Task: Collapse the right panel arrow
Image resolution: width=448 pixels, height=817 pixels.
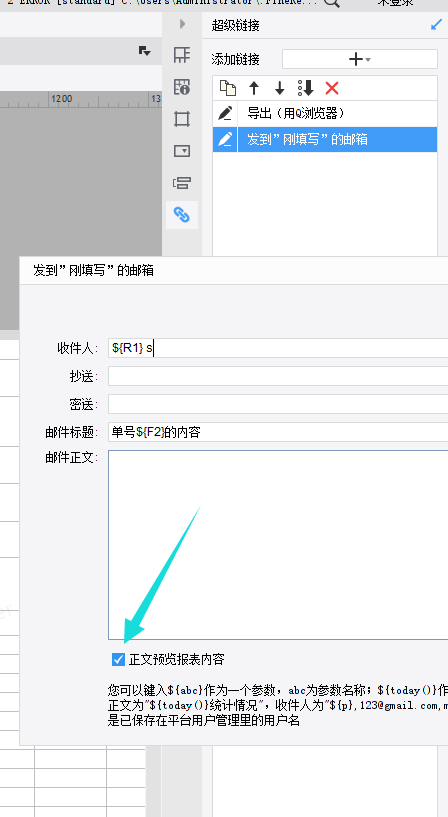Action: pos(182,24)
